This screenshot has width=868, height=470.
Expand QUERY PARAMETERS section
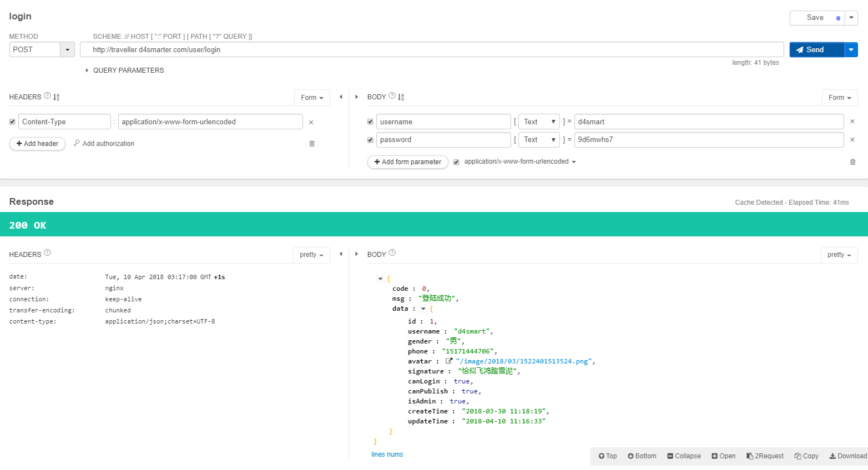click(125, 70)
